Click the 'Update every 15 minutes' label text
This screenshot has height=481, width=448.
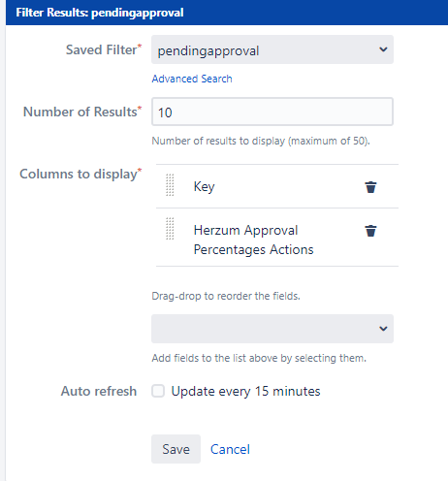tap(245, 392)
